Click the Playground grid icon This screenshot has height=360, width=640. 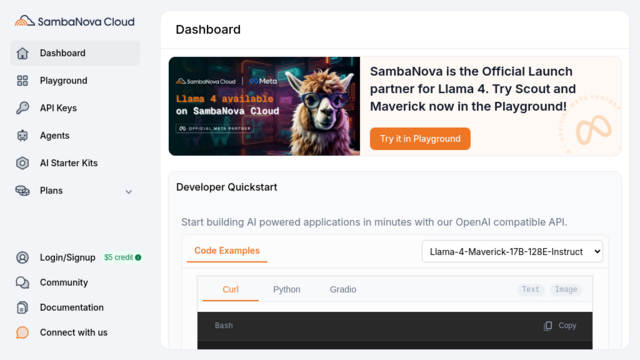22,81
